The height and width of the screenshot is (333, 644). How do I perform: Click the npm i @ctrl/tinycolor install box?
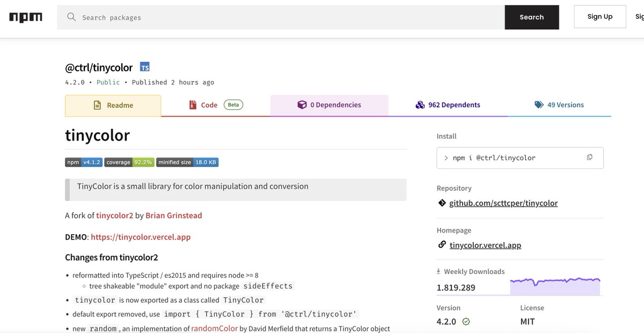(520, 158)
